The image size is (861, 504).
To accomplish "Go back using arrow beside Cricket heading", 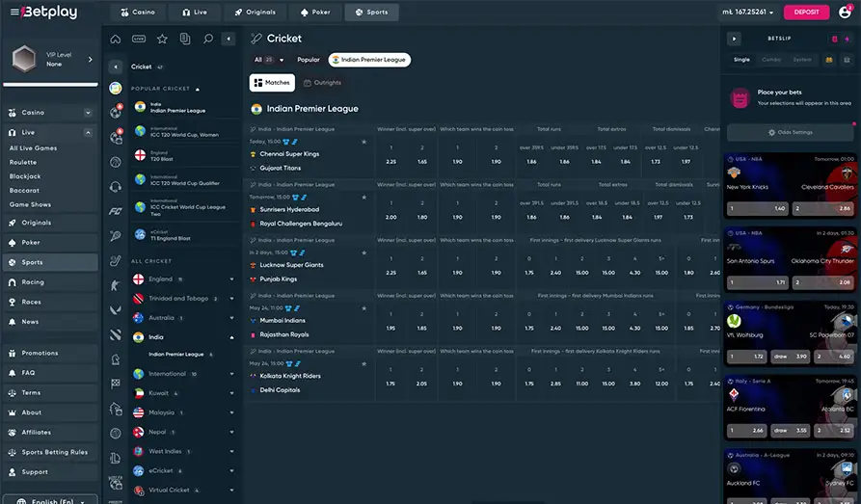I will tap(116, 67).
